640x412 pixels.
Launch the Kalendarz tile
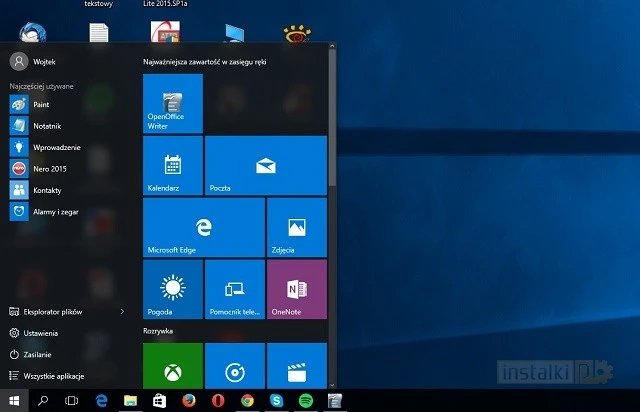173,166
